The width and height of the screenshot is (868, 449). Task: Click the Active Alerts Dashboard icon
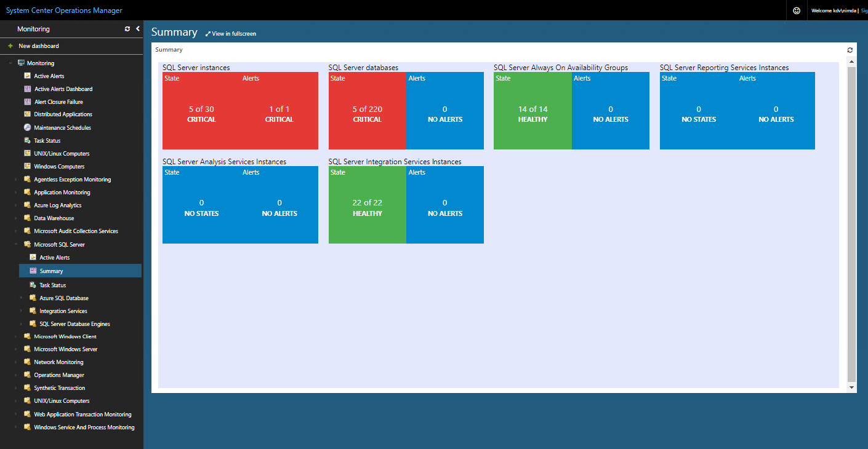(27, 89)
